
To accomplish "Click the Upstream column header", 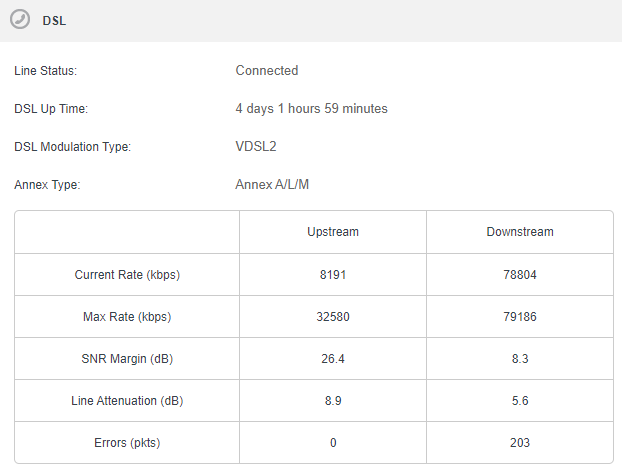I will pyautogui.click(x=333, y=232).
